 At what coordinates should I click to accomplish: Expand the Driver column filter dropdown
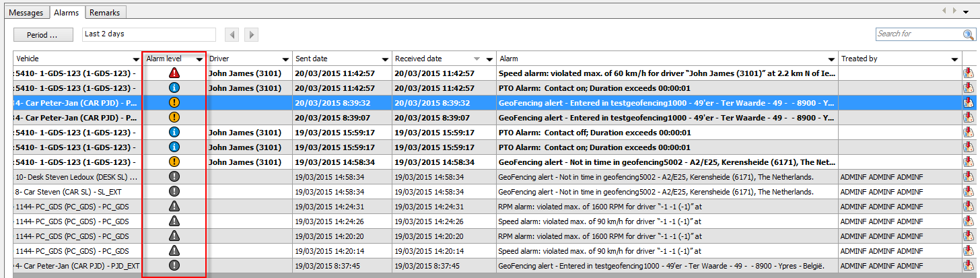point(285,59)
